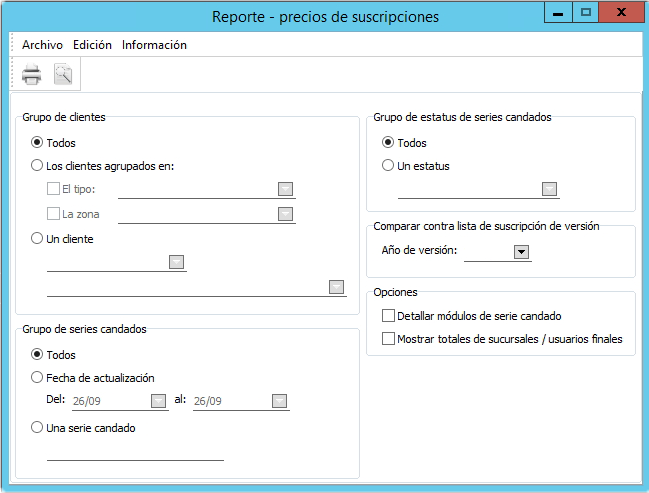
Task: Maximize the Reporte window
Action: tap(586, 12)
